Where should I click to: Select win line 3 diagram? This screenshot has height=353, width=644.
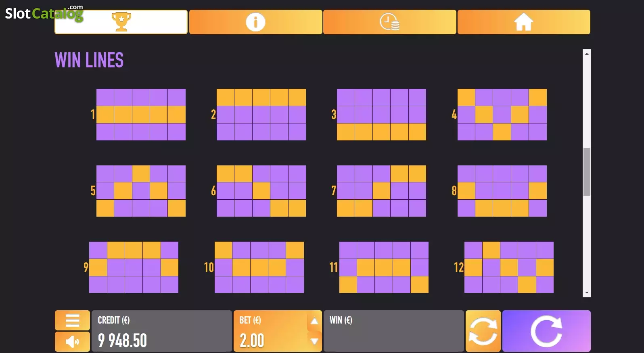[381, 115]
